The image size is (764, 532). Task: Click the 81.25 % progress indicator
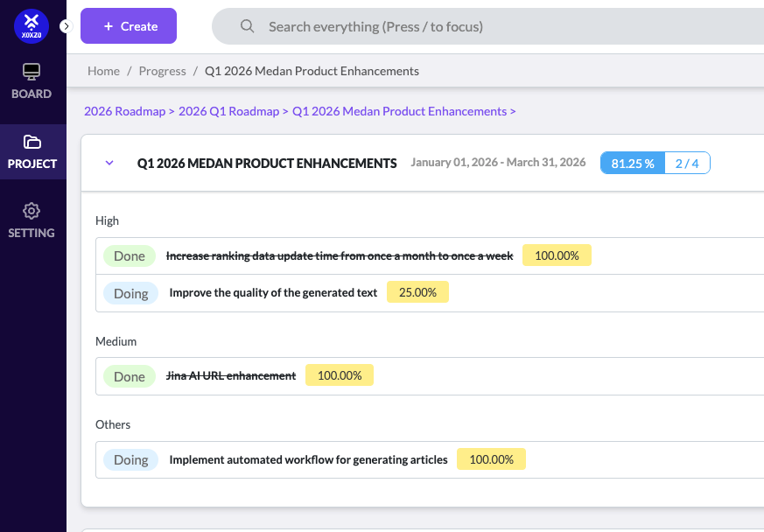click(x=633, y=164)
